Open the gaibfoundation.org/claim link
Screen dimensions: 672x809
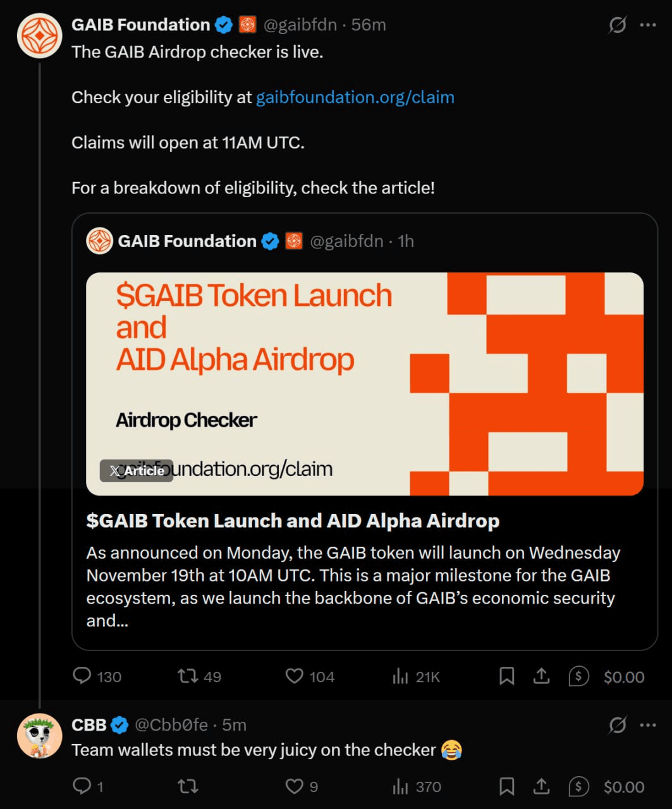coord(355,97)
